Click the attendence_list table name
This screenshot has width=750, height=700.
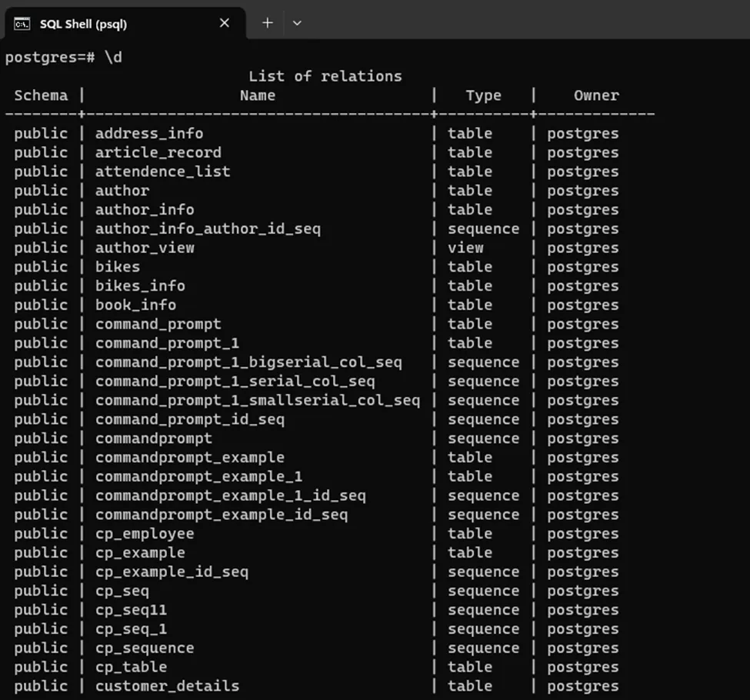point(162,172)
